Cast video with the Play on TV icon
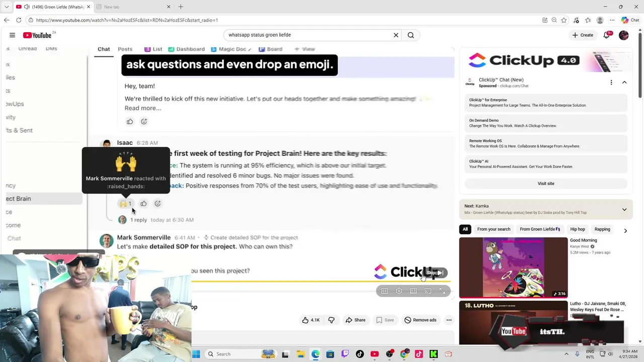 (x=428, y=291)
